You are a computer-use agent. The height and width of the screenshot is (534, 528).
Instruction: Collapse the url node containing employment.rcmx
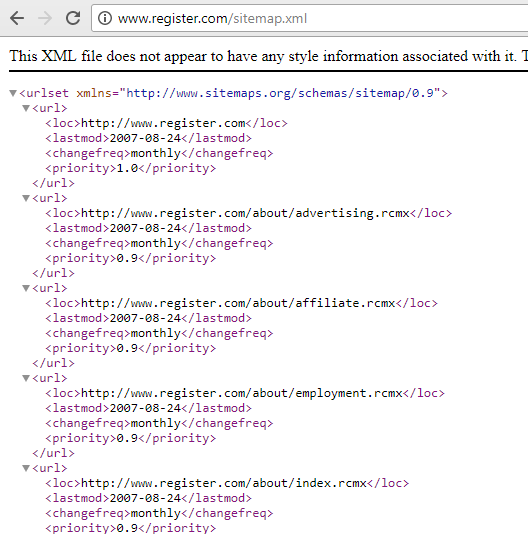click(26, 378)
